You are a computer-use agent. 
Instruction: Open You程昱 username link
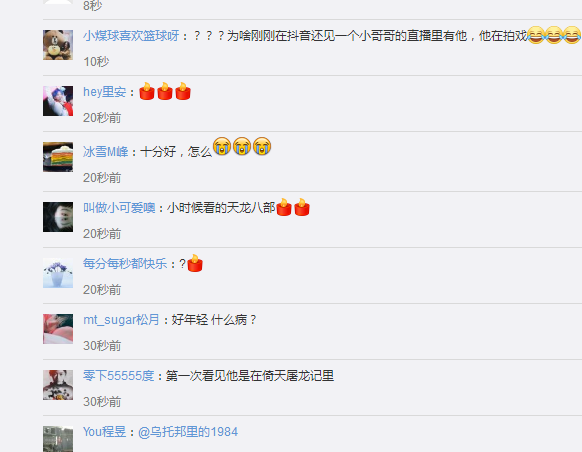pos(105,432)
